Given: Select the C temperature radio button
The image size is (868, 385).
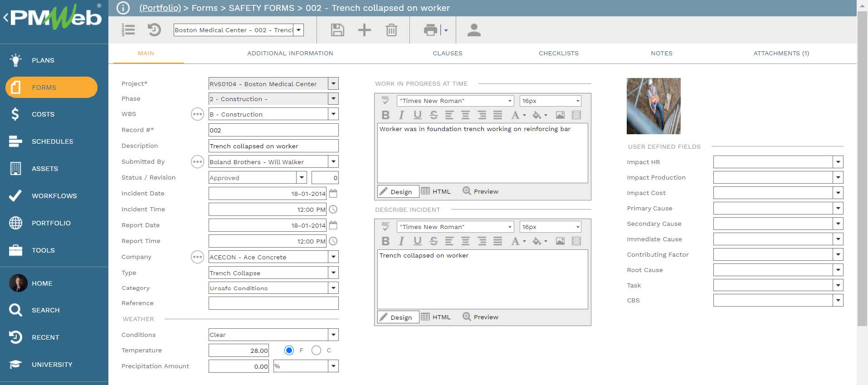Looking at the screenshot, I should (317, 350).
